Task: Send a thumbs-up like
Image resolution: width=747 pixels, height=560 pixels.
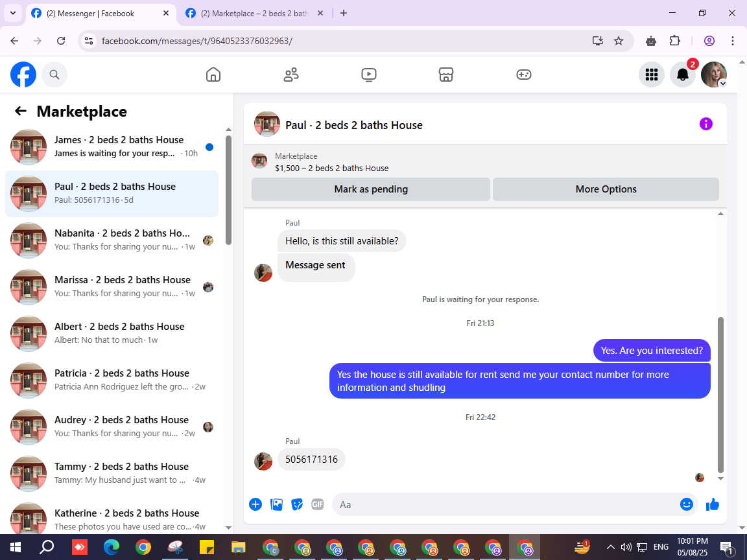Action: [713, 504]
